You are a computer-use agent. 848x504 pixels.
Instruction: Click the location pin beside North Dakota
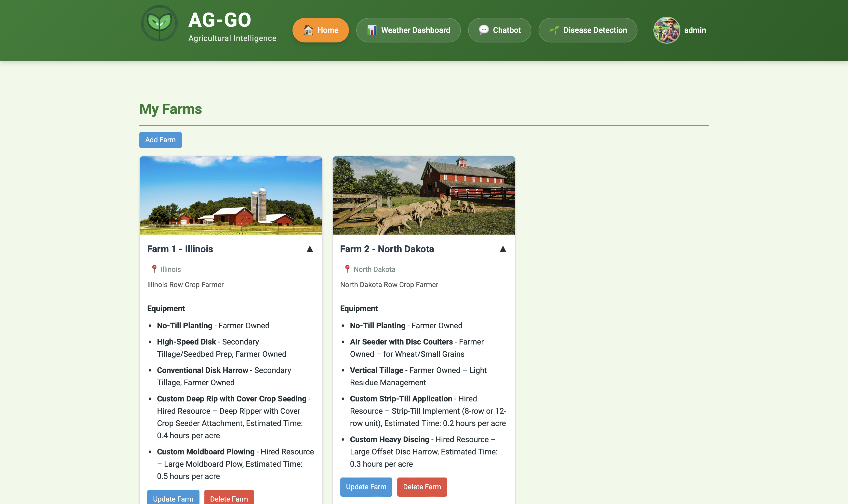(347, 269)
